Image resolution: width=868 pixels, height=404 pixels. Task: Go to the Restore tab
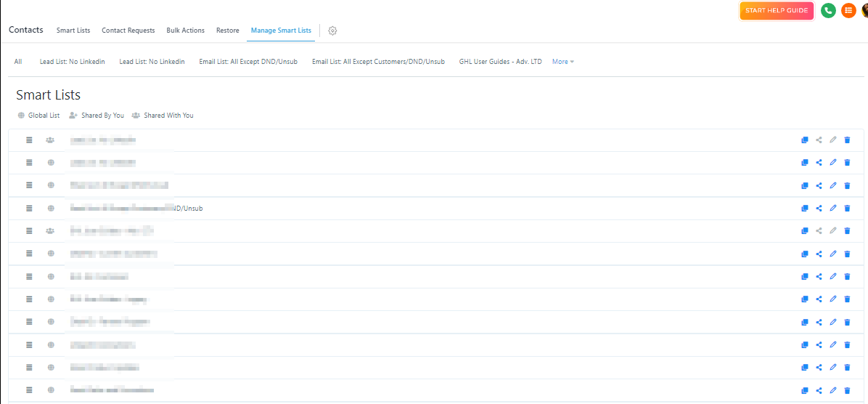(x=227, y=31)
